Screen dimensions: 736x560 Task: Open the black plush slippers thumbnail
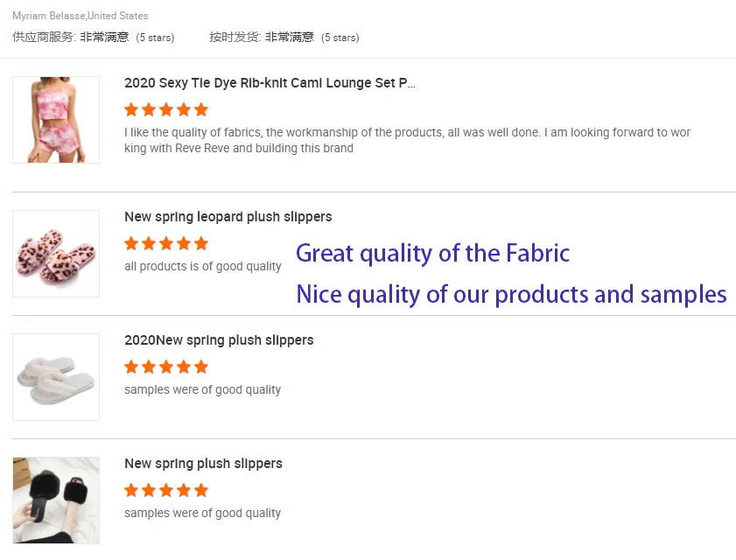tap(56, 500)
